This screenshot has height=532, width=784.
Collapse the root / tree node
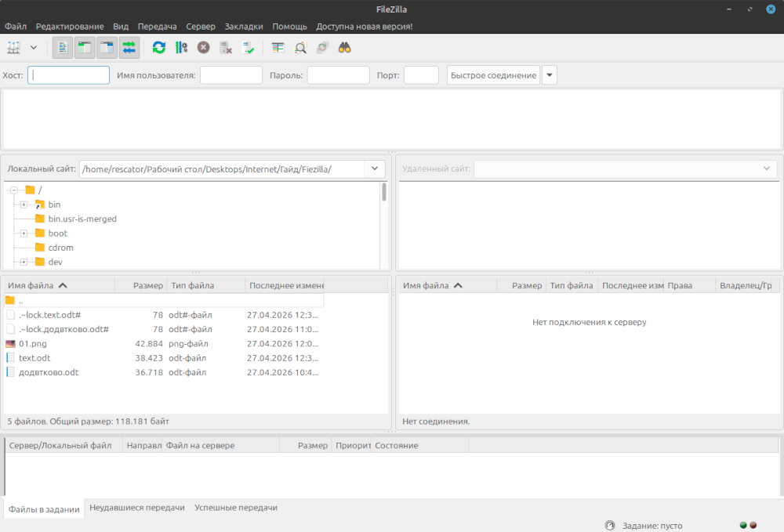pos(14,190)
